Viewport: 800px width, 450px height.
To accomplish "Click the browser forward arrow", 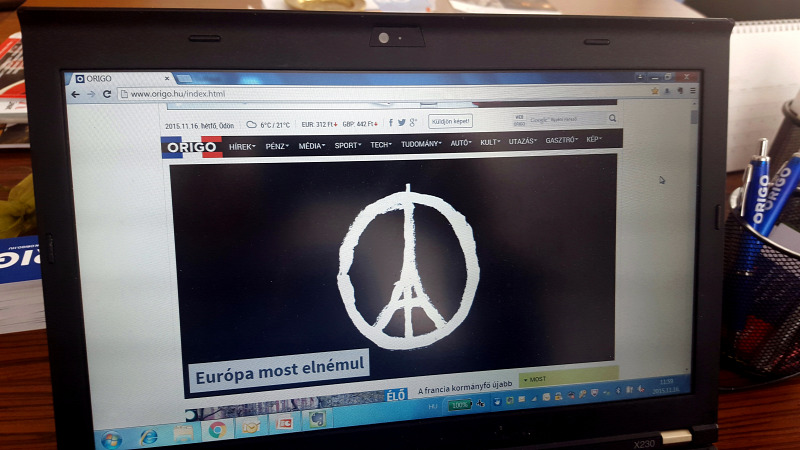I will [91, 94].
